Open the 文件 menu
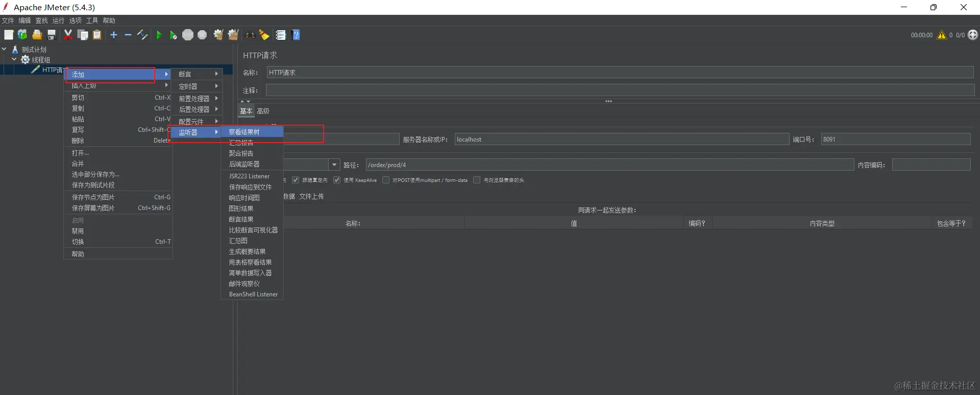This screenshot has width=980, height=395. [8, 20]
